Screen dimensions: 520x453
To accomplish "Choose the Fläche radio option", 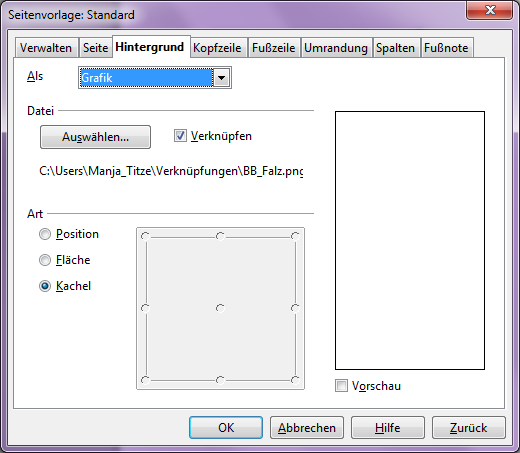I will click(x=45, y=260).
